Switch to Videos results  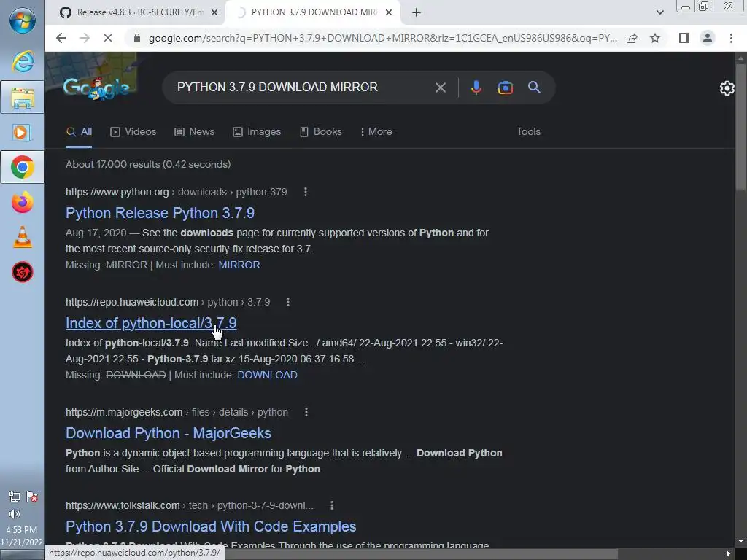tap(133, 132)
